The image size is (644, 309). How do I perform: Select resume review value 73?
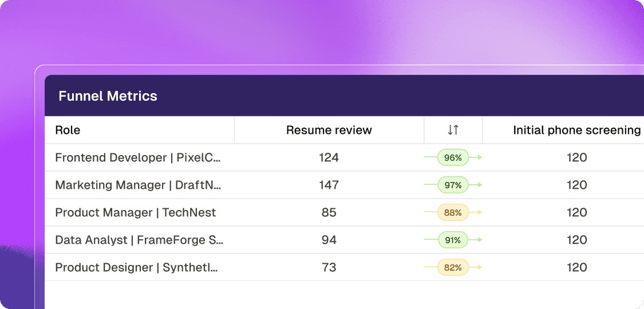(x=329, y=268)
